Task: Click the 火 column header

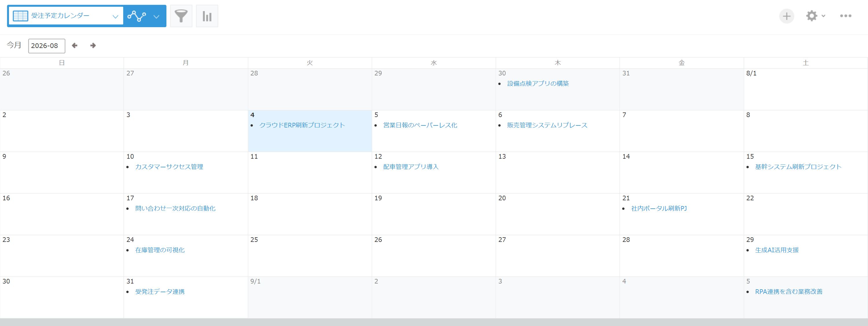Action: 310,63
